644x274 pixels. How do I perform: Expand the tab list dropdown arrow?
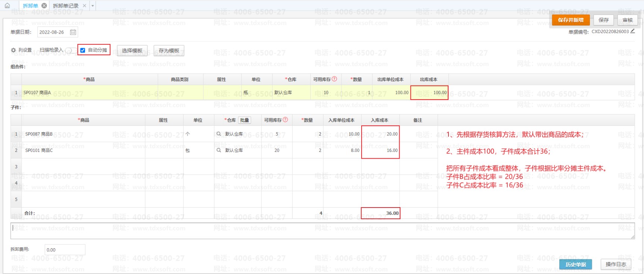[x=93, y=6]
